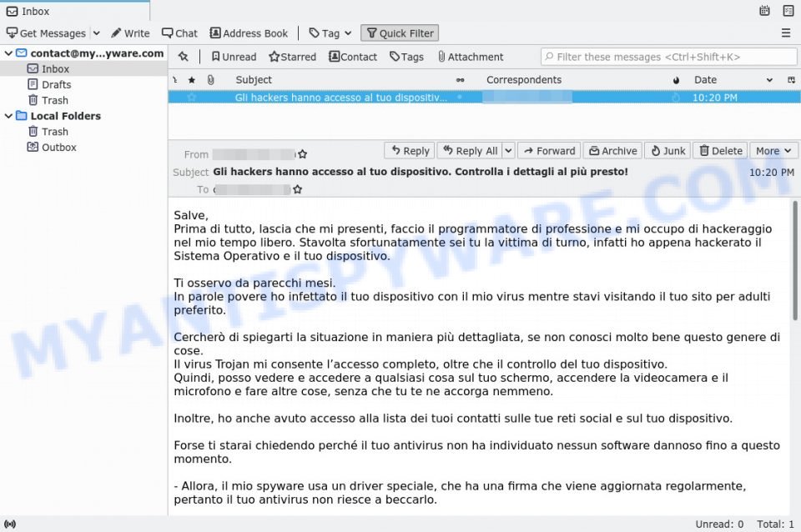The height and width of the screenshot is (532, 801).
Task: Sort by the attachment column header
Action: pyautogui.click(x=210, y=80)
